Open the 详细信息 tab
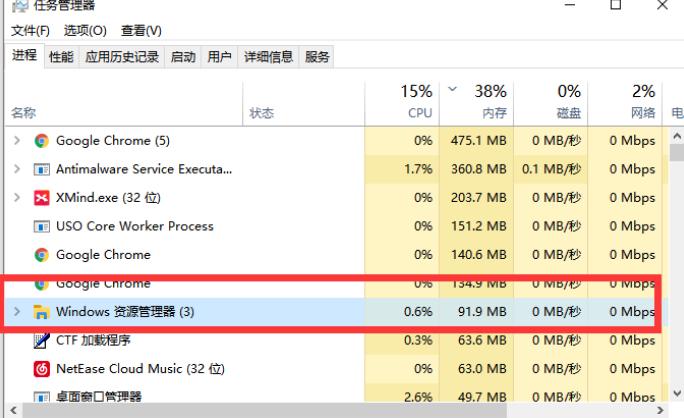The height and width of the screenshot is (418, 684). click(x=268, y=57)
